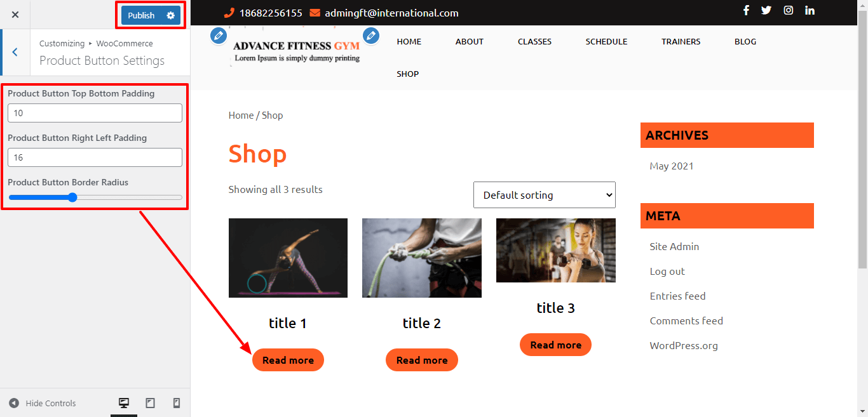868x417 pixels.
Task: Click the Top Bottom Padding input field
Action: [x=95, y=113]
